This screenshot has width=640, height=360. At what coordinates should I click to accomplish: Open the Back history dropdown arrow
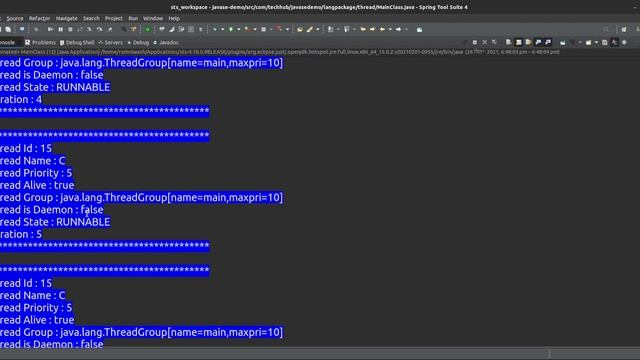(390, 29)
